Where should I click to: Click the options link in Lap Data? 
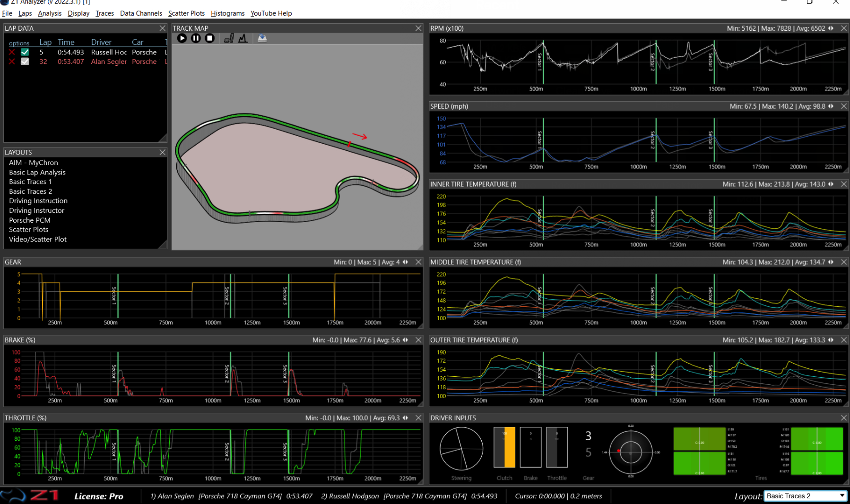coord(19,43)
